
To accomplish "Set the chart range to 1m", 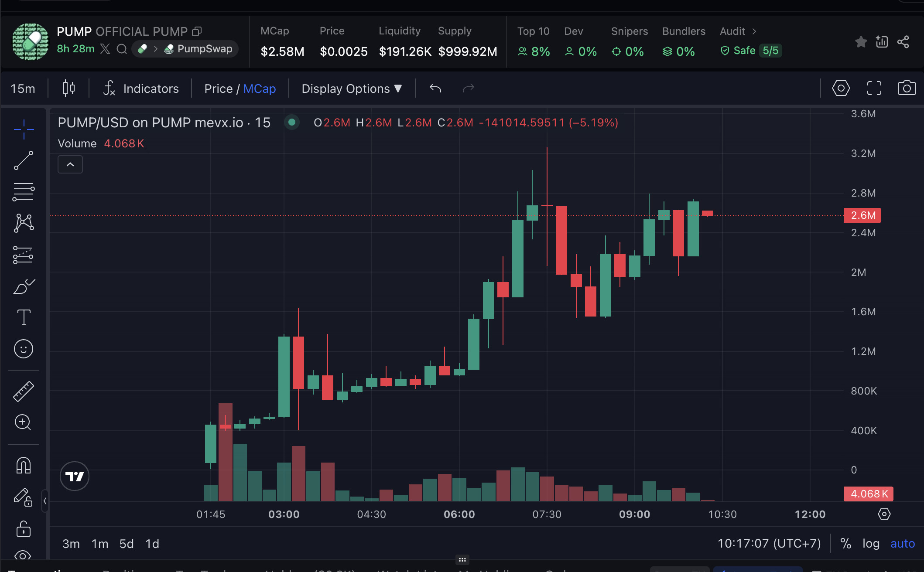I will (100, 544).
